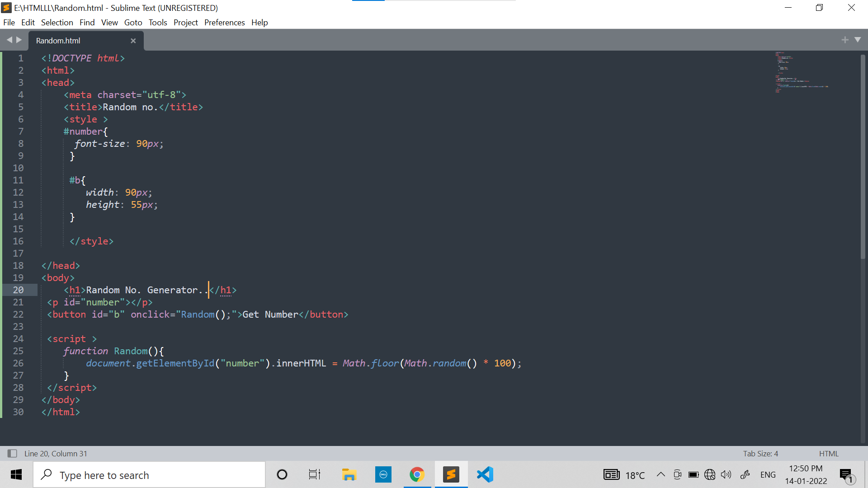Open File Explorer from taskbar
This screenshot has height=488, width=868.
coord(349,474)
